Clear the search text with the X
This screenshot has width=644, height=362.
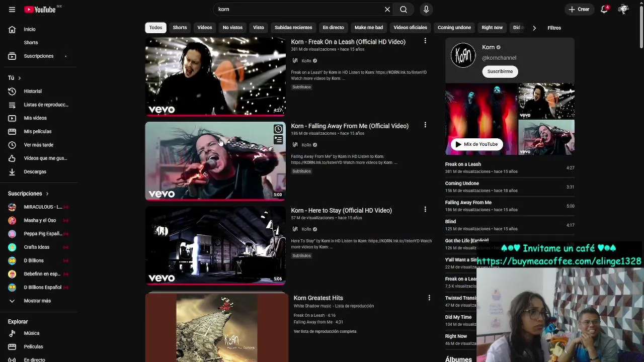[387, 10]
